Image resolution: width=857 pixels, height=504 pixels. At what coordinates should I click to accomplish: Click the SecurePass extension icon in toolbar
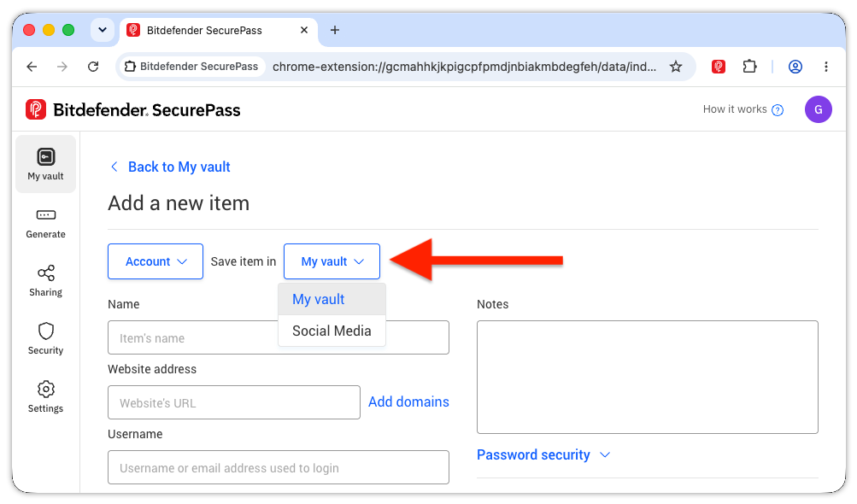click(x=719, y=67)
